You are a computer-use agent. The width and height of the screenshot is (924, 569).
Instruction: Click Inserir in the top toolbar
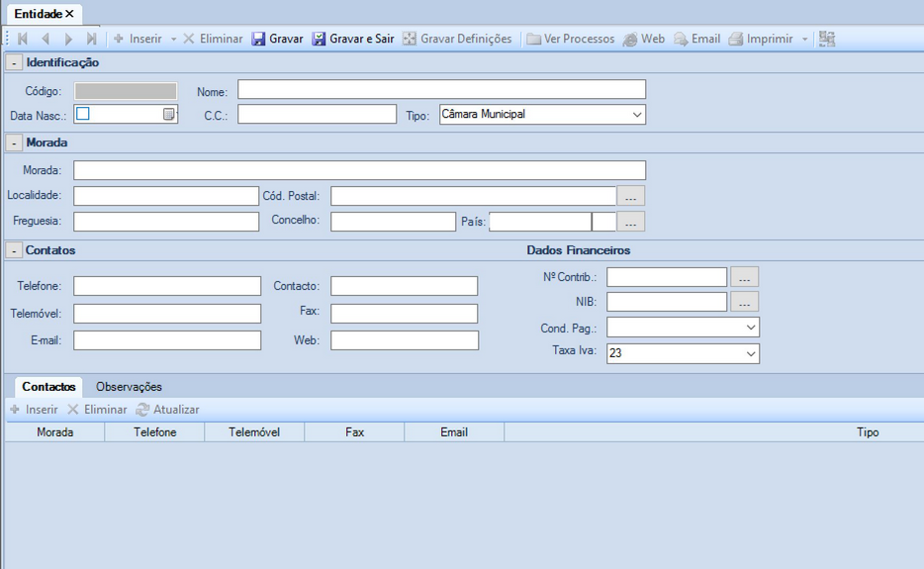[138, 39]
